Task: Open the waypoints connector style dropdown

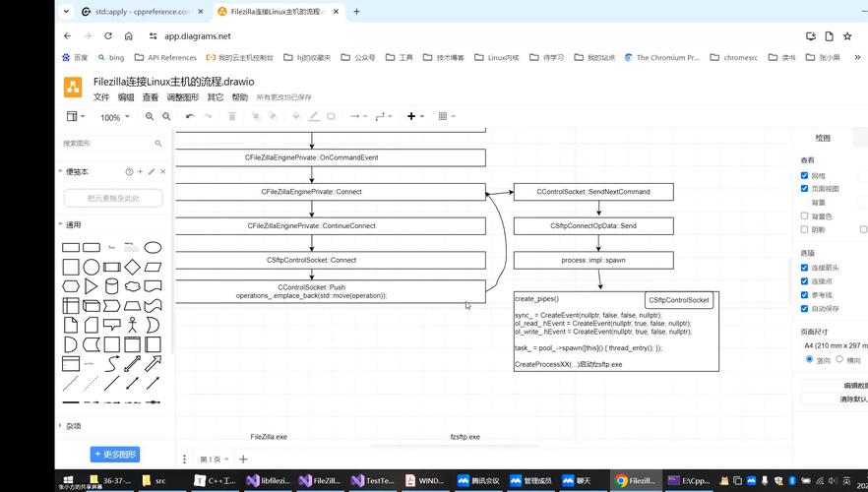Action: [384, 116]
